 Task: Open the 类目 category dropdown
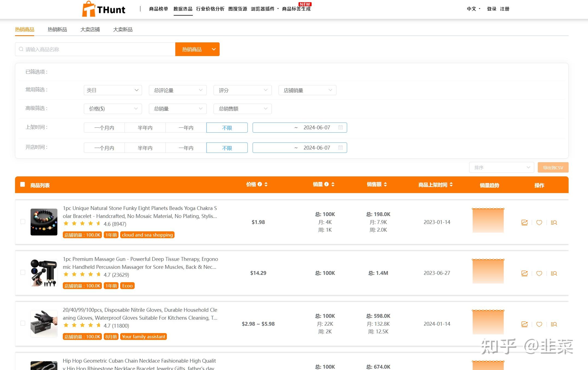pos(113,90)
